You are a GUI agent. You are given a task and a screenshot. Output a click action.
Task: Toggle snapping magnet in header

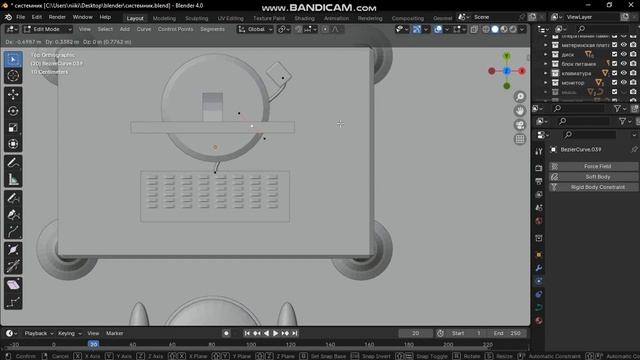tap(299, 29)
